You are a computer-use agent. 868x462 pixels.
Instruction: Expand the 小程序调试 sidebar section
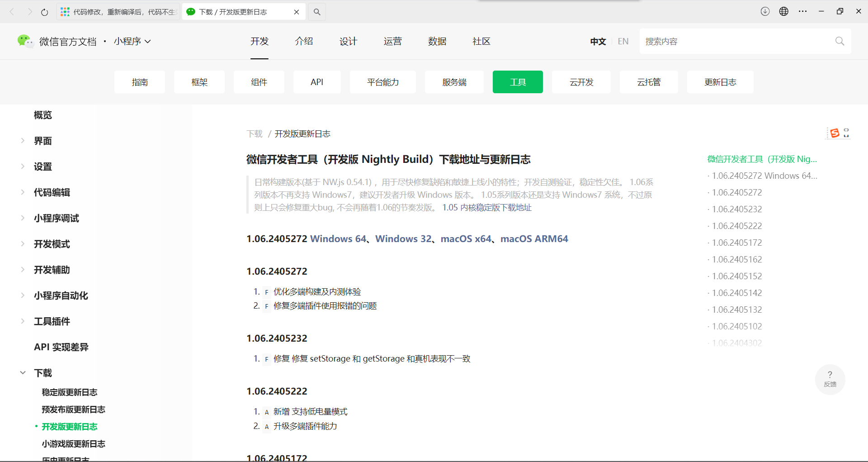pos(23,218)
